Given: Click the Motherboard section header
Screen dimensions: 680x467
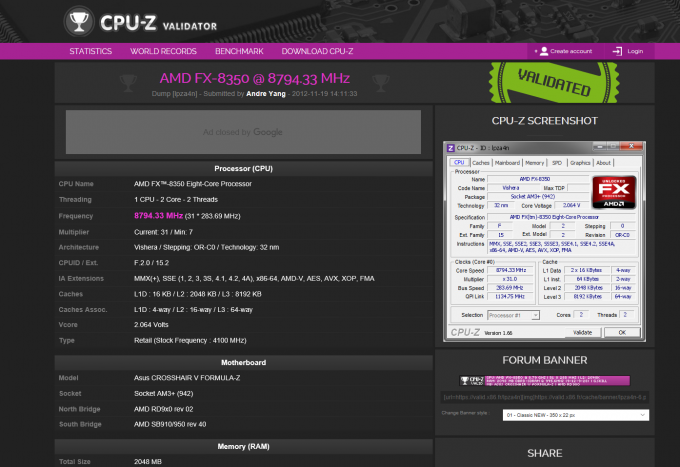Looking at the screenshot, I should tap(243, 362).
